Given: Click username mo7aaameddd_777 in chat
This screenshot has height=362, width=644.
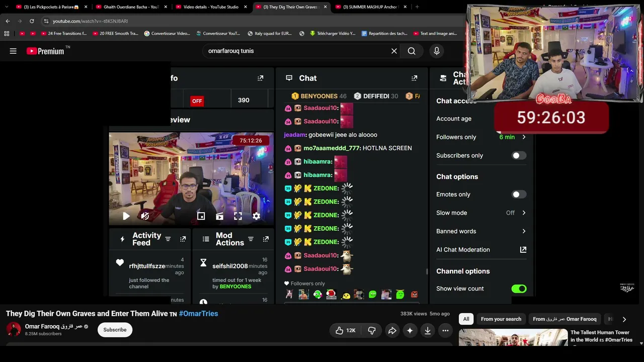Looking at the screenshot, I should pos(332,148).
